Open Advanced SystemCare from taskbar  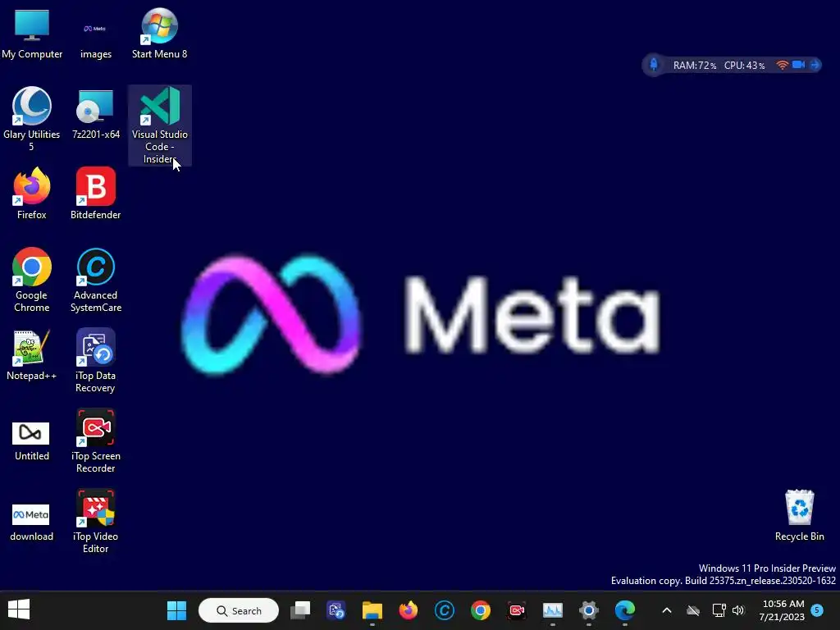(x=444, y=610)
